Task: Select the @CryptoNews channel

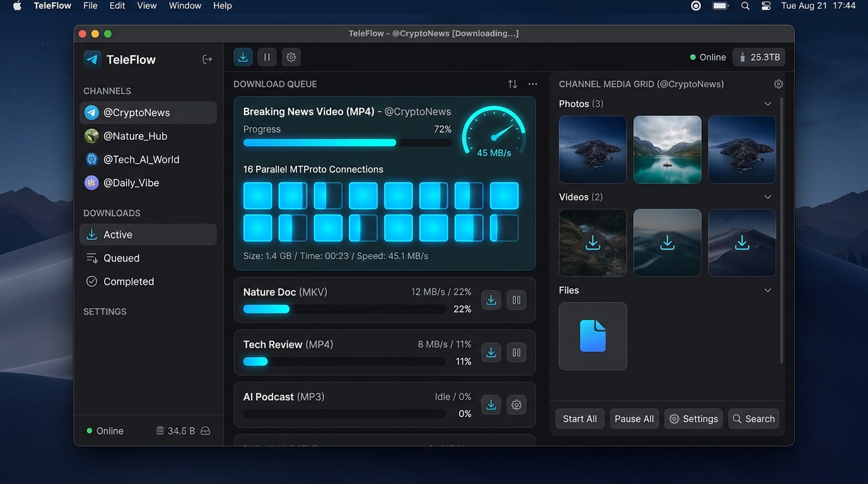Action: [x=148, y=113]
